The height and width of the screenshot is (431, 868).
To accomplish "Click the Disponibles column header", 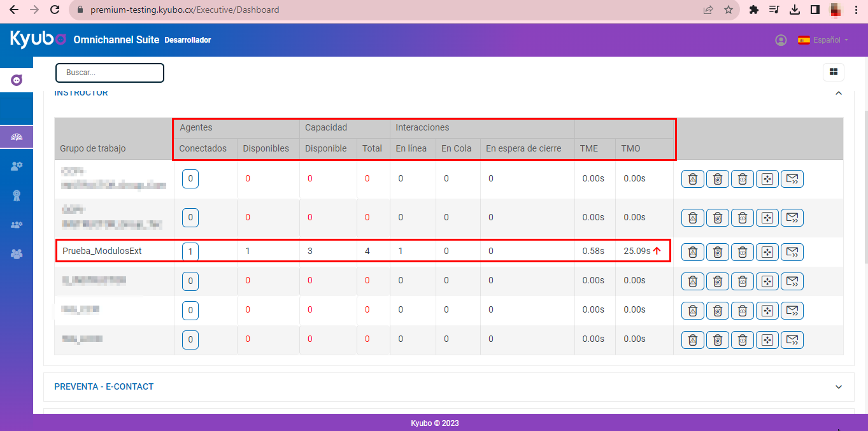I will [x=266, y=148].
